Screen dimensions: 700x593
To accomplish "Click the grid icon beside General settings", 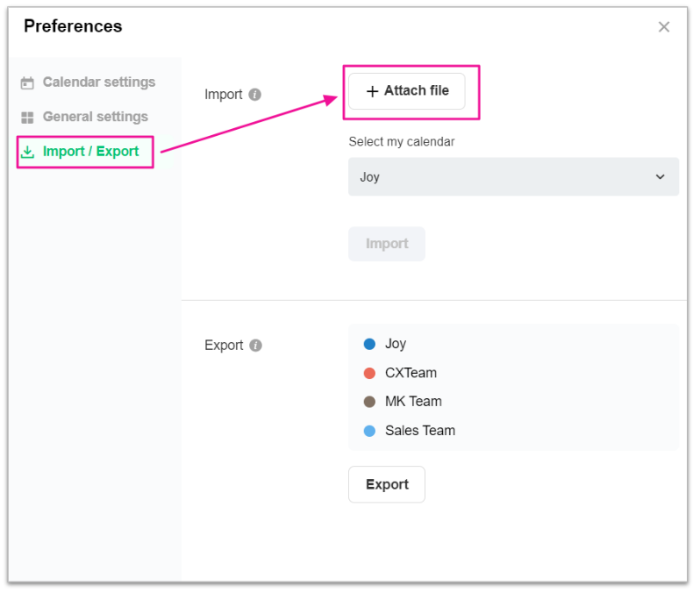I will [x=27, y=118].
